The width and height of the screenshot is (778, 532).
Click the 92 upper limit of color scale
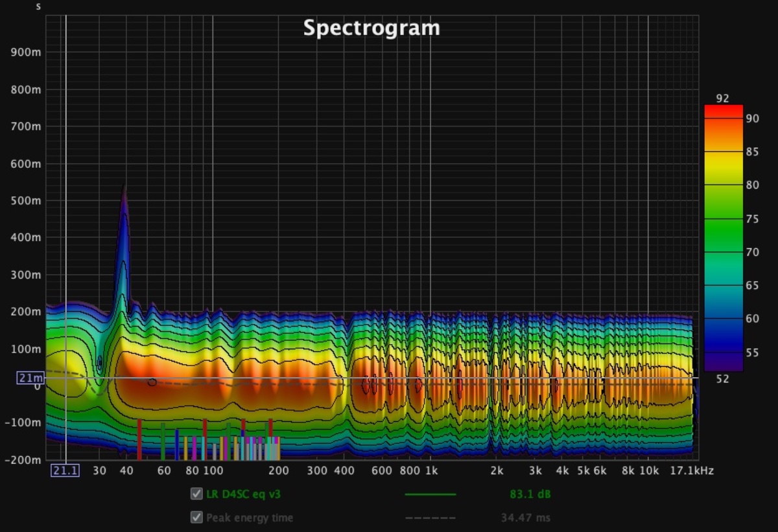pos(723,98)
